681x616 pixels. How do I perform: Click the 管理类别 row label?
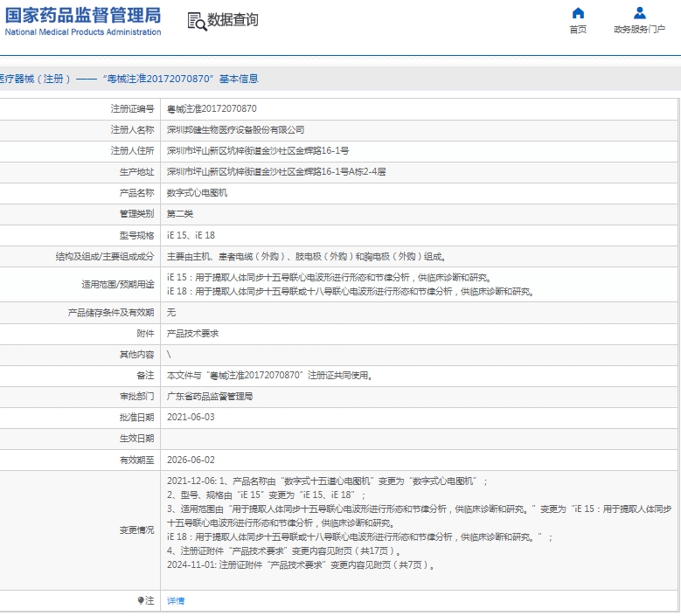click(x=136, y=213)
